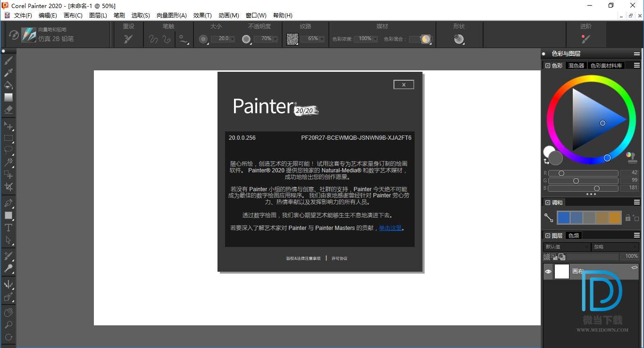Open the 效果(T) menu
This screenshot has height=348, width=644.
(202, 16)
